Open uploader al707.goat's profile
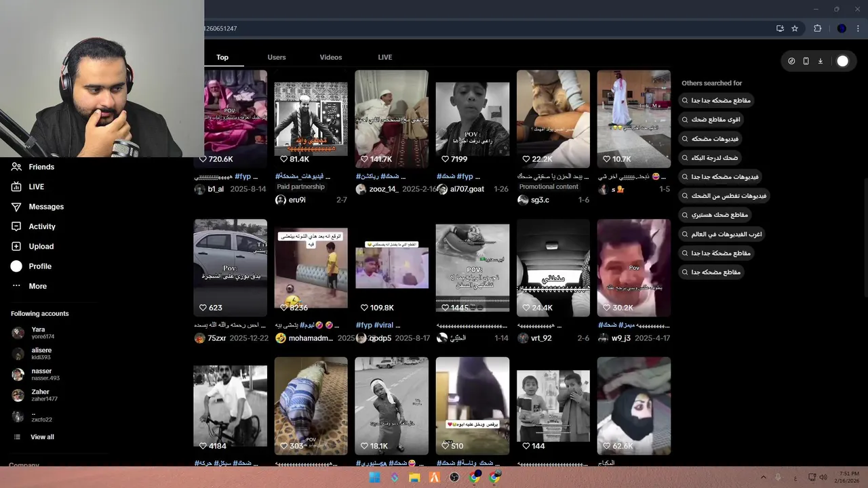 [467, 189]
